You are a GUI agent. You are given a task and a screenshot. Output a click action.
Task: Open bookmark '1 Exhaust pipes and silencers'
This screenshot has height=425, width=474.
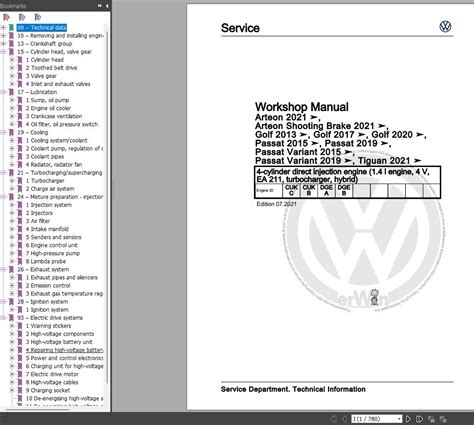point(62,278)
